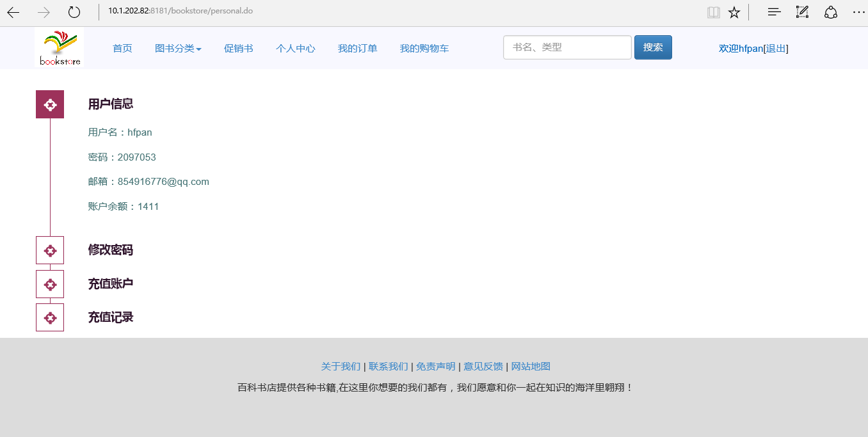
Task: Click the 搜索 button
Action: pos(653,47)
